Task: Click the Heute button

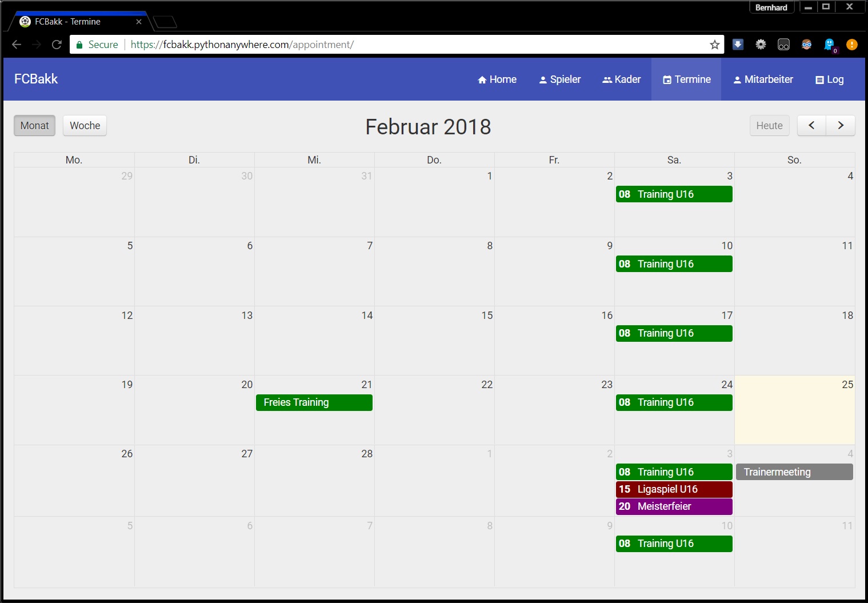Action: (x=769, y=126)
